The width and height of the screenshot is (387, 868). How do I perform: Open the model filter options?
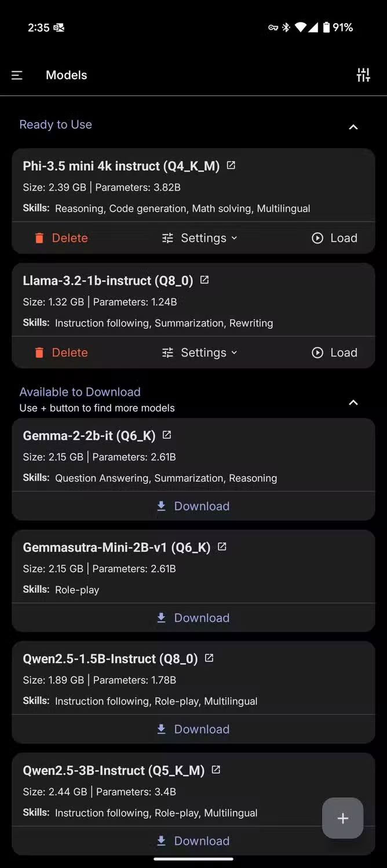pos(363,75)
